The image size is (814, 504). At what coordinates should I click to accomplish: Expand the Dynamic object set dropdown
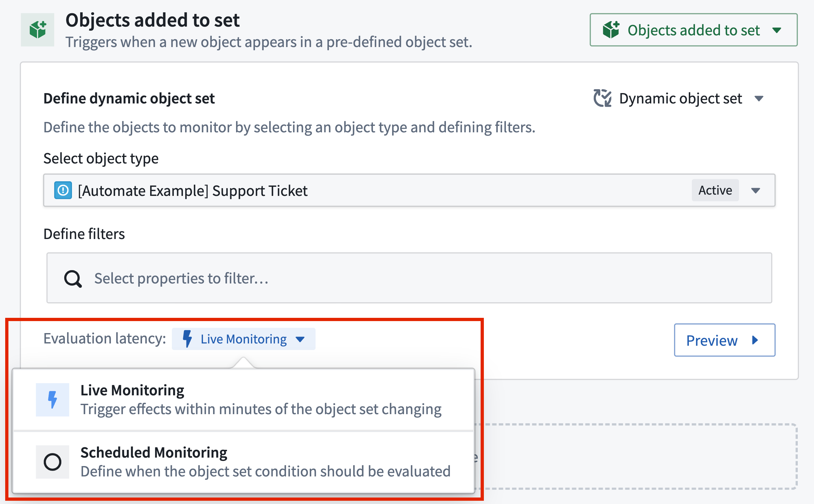pos(679,98)
